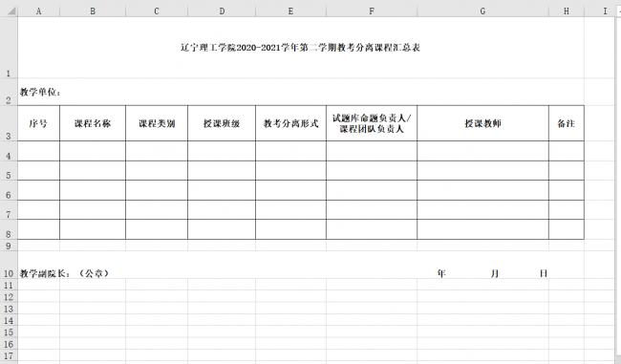Click empty cell A4 under 序号
This screenshot has width=621, height=364.
[x=38, y=151]
